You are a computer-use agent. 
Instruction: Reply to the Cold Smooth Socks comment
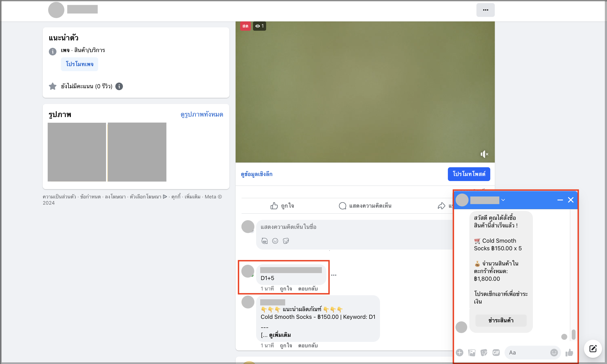tap(308, 346)
